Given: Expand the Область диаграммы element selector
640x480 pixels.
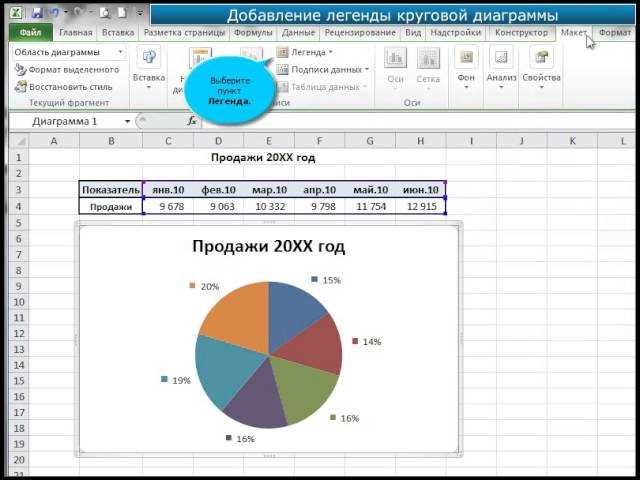Looking at the screenshot, I should [x=120, y=52].
